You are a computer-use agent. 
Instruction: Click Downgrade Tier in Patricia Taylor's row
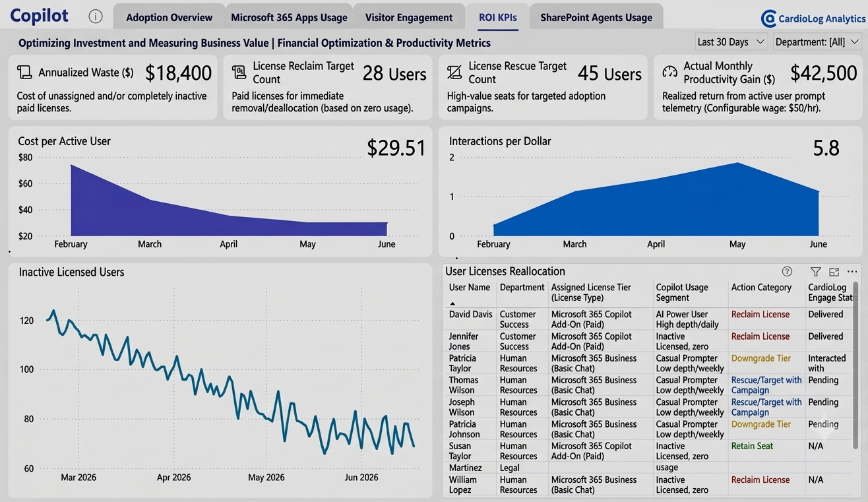click(761, 359)
